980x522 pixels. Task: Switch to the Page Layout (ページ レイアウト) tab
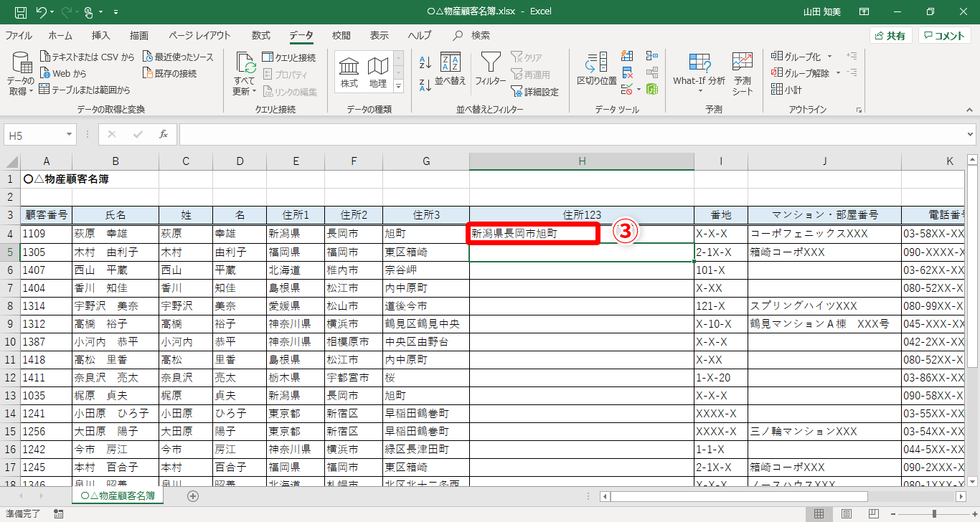click(x=199, y=35)
